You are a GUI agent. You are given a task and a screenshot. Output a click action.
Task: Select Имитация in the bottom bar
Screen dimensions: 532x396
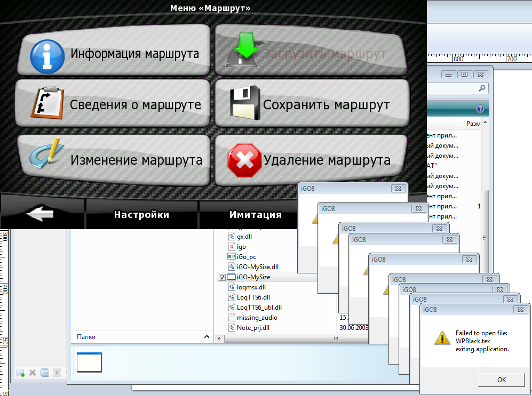point(255,215)
